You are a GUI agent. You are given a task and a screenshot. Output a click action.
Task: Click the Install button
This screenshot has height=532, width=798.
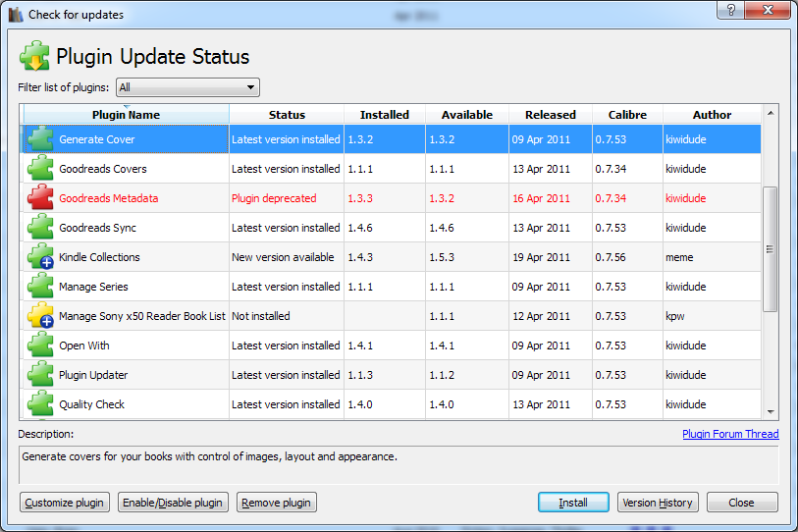tap(573, 503)
